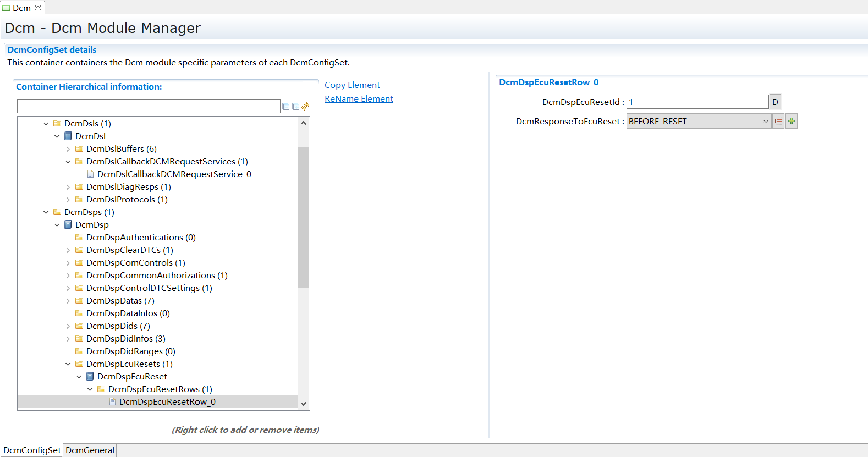The width and height of the screenshot is (868, 457).
Task: Expand the DcmDspDidInfos (3) node
Action: [68, 339]
